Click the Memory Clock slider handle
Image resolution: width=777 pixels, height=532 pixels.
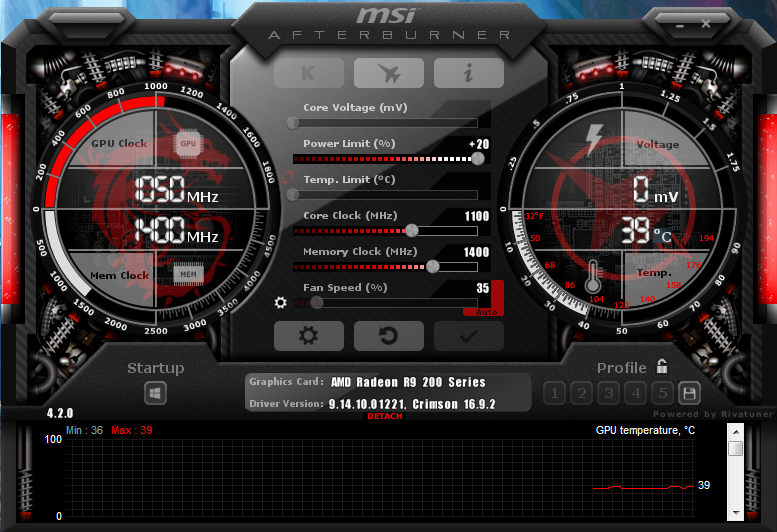[x=433, y=266]
